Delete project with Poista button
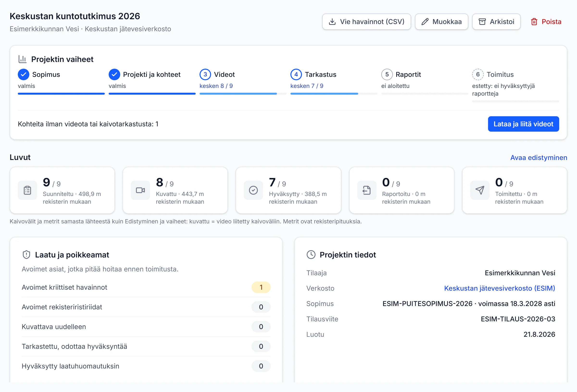 pyautogui.click(x=546, y=22)
